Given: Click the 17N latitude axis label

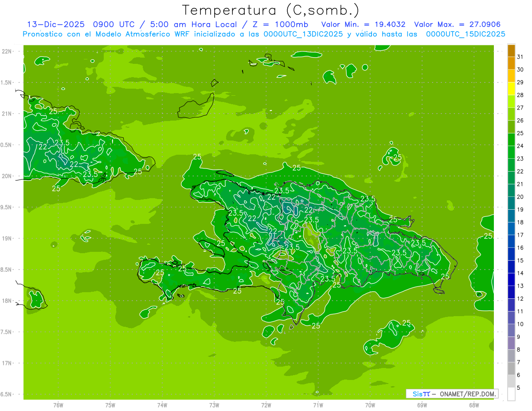Looking at the screenshot, I should 7,363.
